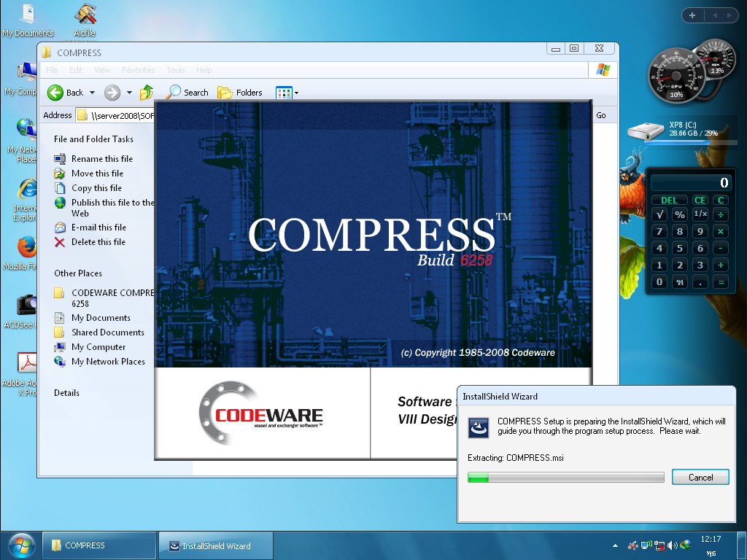Click the divide key on calculator
747x560 pixels.
(x=721, y=215)
